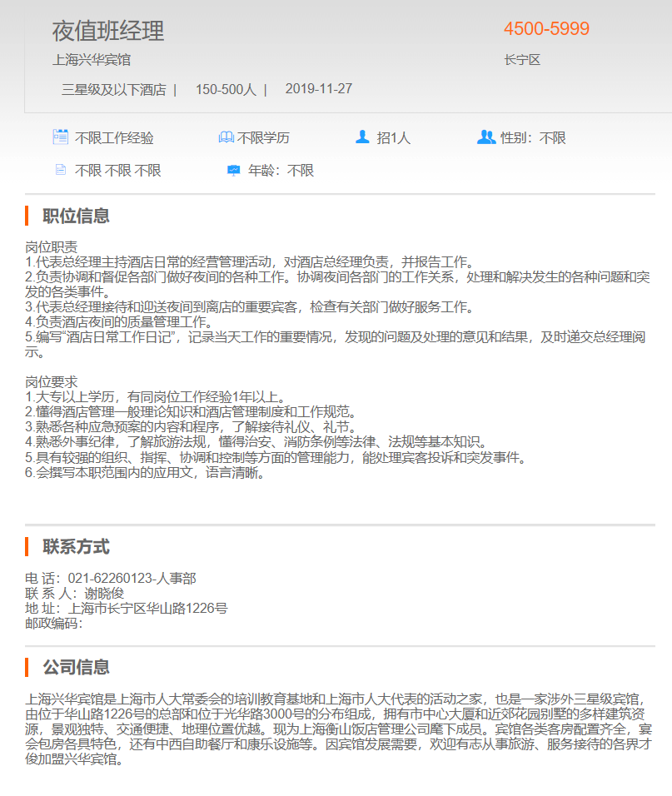Select the 三星级及以下酒店 category text
Image resolution: width=672 pixels, height=796 pixels.
[x=113, y=89]
